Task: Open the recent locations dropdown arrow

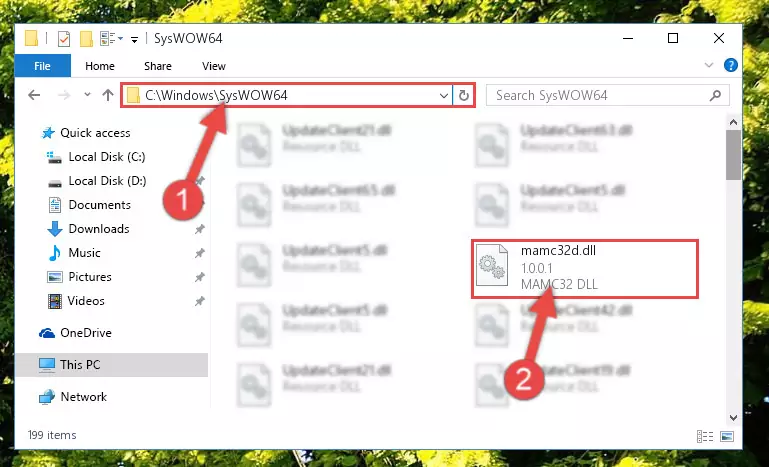Action: (x=87, y=94)
